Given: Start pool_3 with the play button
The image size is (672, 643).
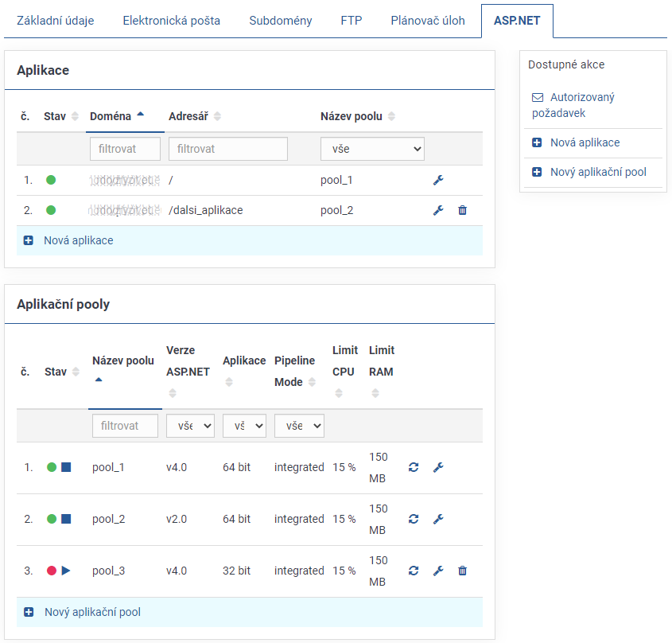Looking at the screenshot, I should pos(66,571).
